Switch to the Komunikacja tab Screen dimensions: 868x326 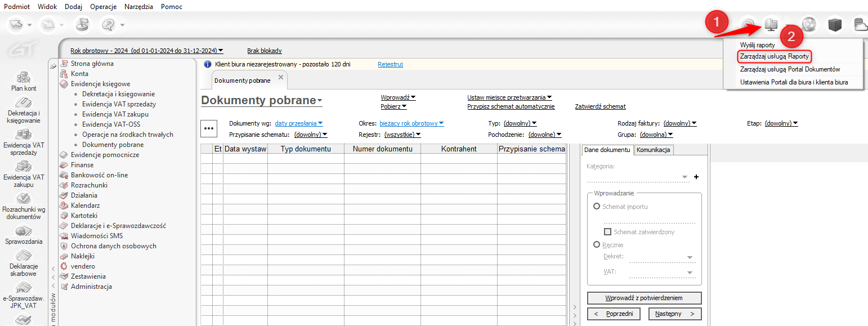[x=654, y=150]
